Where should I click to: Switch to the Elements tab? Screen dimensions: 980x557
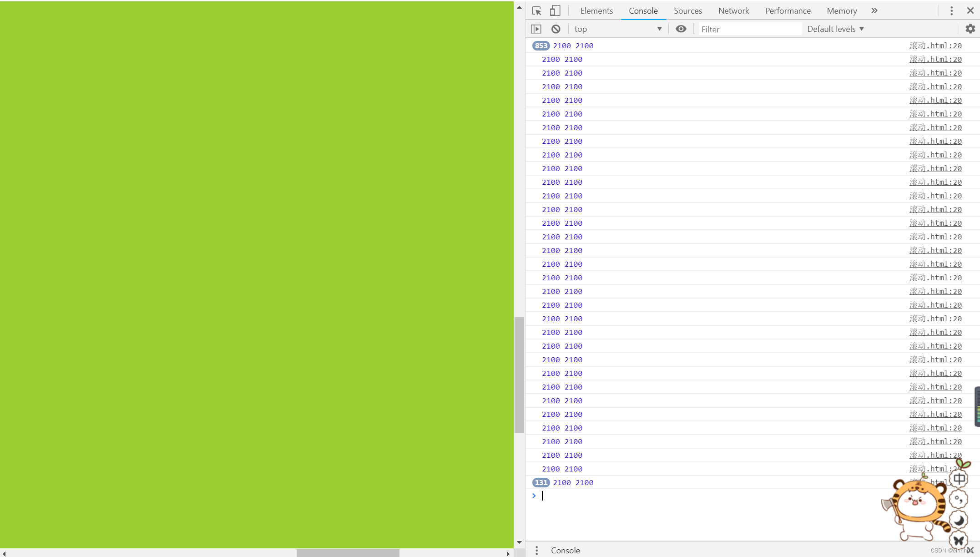click(x=596, y=11)
